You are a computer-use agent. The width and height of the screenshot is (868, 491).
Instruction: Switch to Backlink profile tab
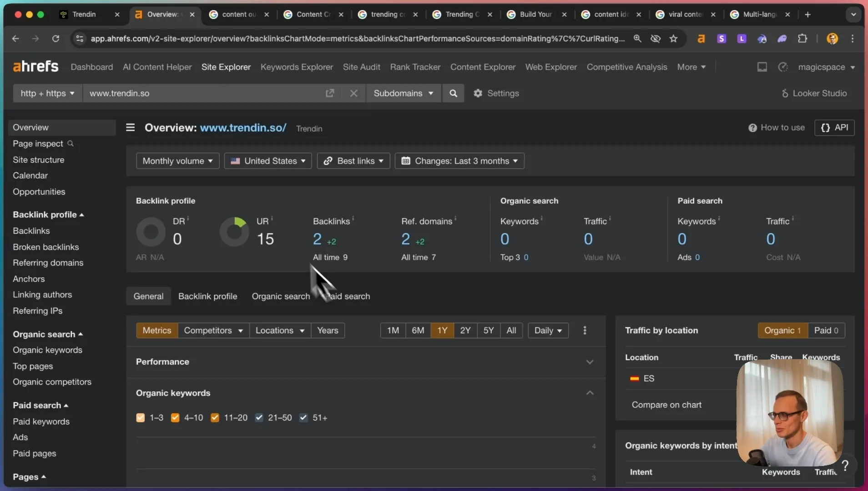pyautogui.click(x=207, y=296)
